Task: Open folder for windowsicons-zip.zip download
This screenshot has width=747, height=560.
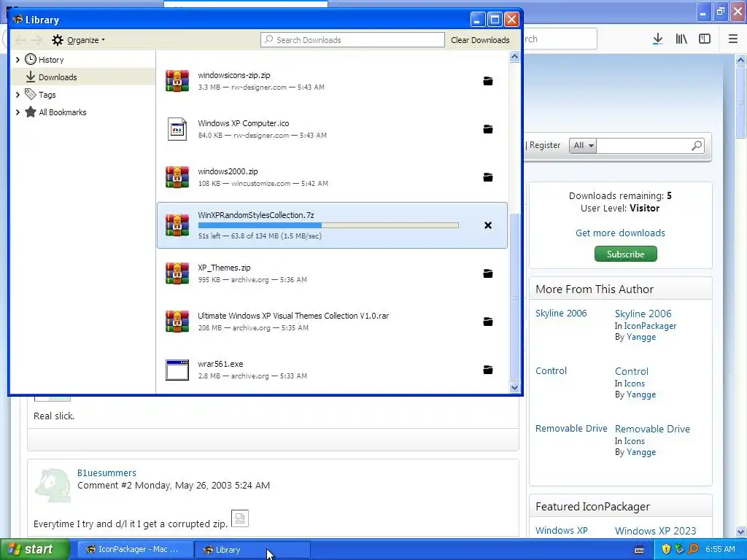Action: (488, 81)
